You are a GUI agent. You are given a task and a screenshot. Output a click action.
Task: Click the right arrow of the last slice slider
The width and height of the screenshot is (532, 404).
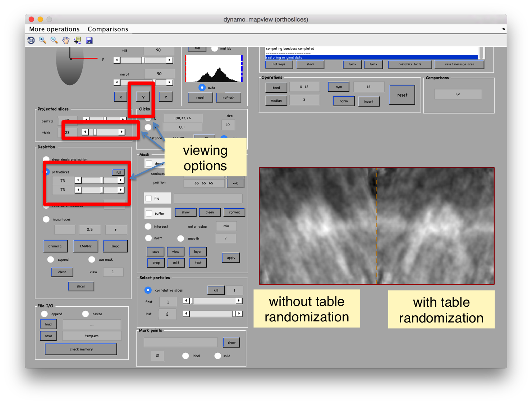pos(239,314)
